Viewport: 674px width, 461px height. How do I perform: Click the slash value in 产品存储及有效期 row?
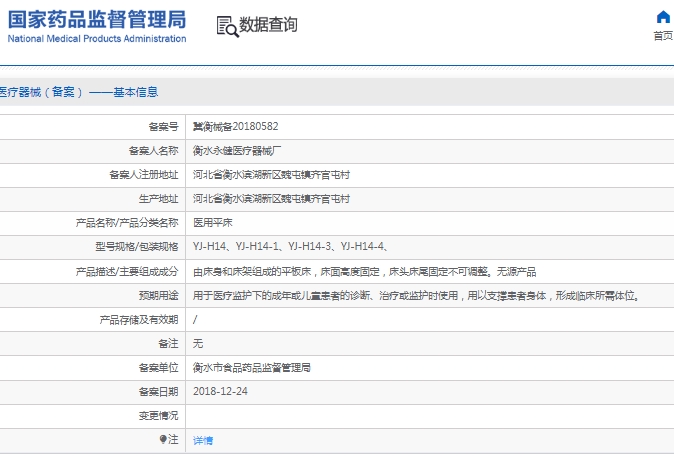click(195, 320)
